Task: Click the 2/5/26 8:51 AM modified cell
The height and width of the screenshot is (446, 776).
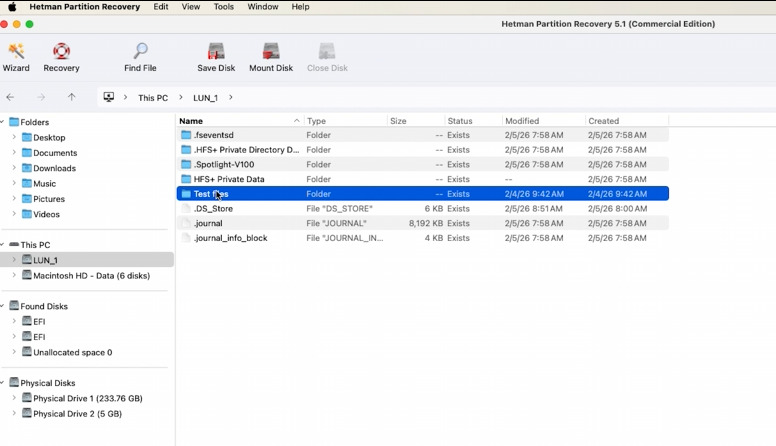Action: 534,208
